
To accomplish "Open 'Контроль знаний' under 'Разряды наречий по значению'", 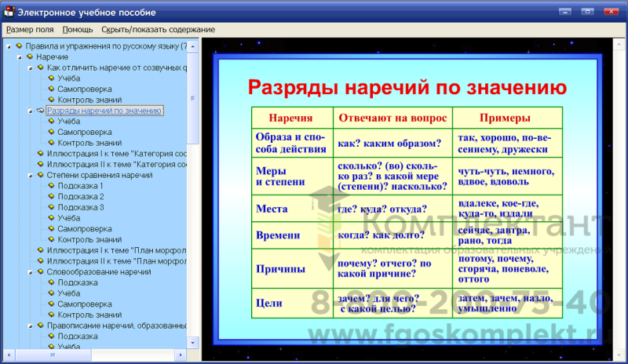I will 89,143.
